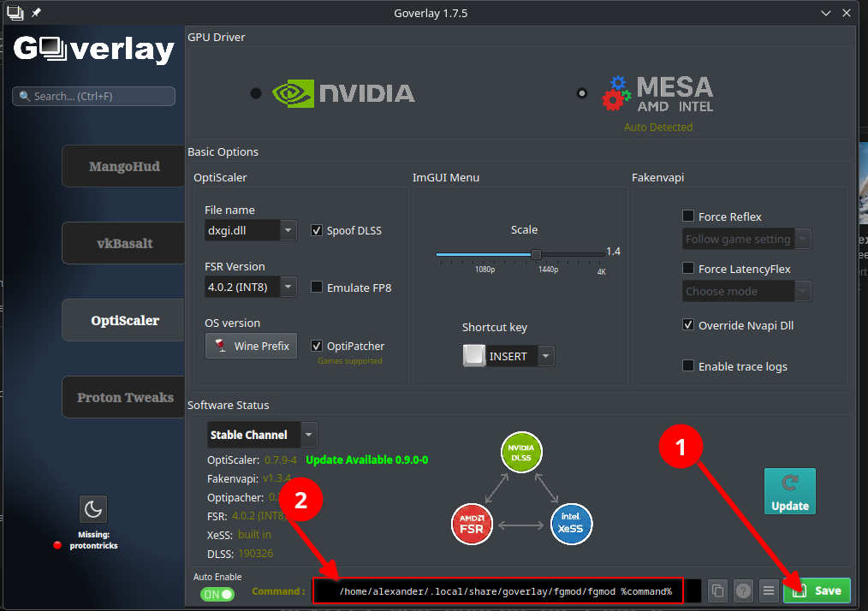The height and width of the screenshot is (611, 868).
Task: Toggle the OptiPatcher checkbox
Action: (317, 346)
